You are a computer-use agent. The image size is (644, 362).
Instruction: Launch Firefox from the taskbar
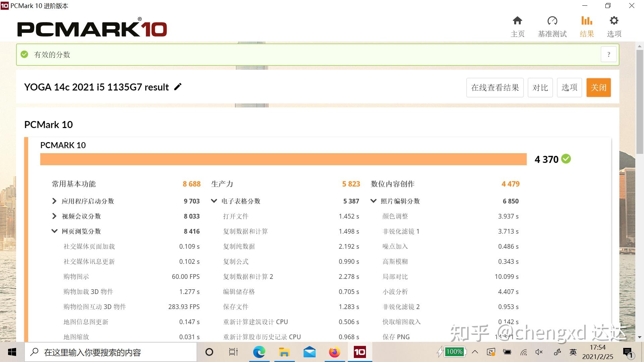pos(334,352)
